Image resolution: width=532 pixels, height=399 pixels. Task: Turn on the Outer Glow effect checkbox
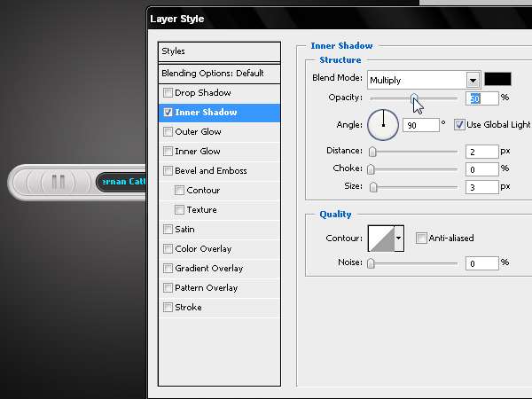[168, 132]
